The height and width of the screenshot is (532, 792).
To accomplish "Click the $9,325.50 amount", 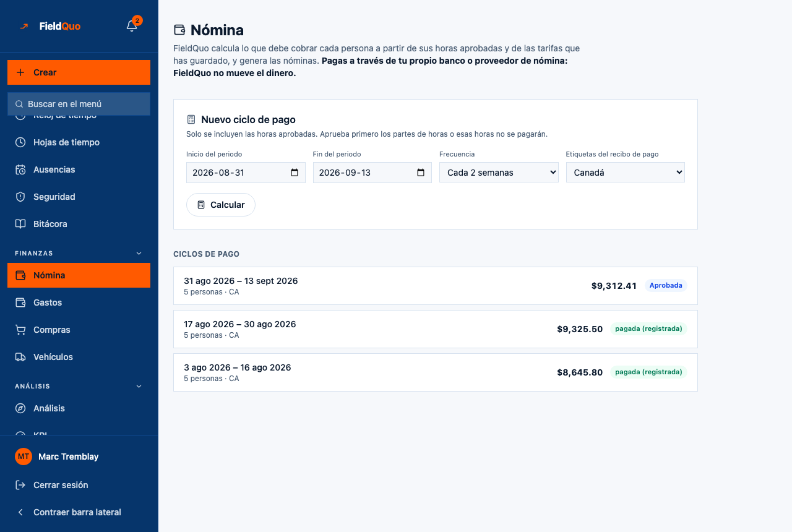I will 580,329.
